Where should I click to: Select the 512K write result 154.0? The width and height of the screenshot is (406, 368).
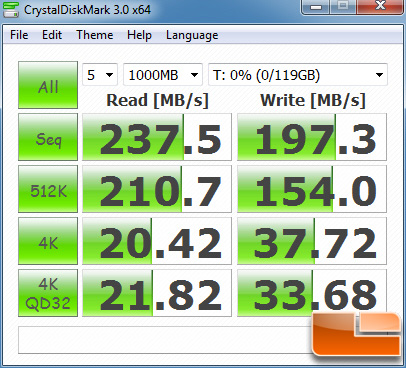312,189
